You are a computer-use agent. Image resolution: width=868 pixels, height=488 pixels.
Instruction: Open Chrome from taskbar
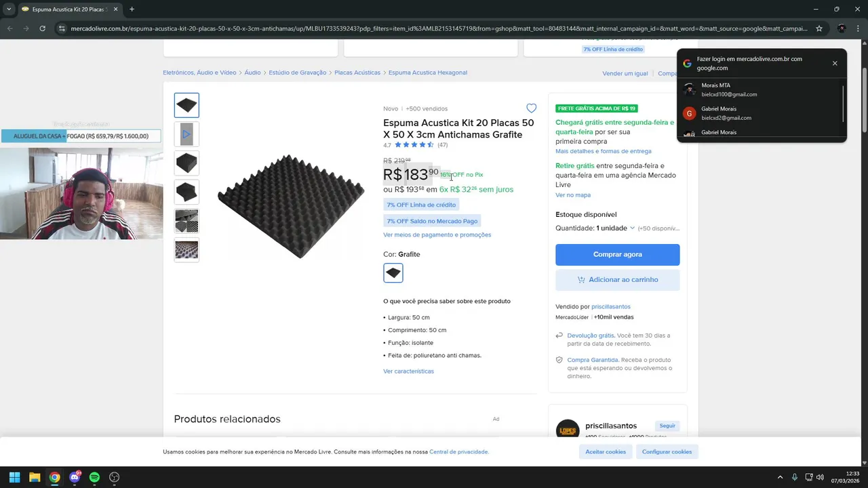54,477
